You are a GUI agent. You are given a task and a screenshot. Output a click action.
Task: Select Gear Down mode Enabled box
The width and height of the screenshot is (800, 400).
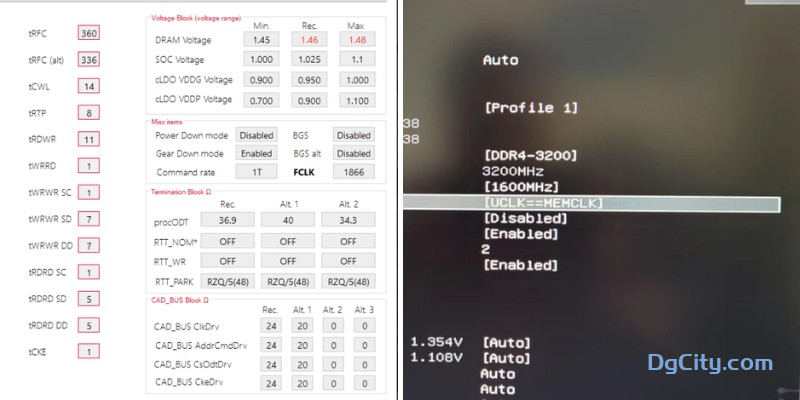257,153
